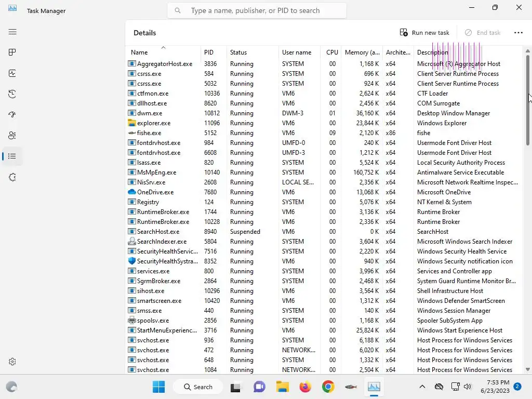
Task: Sort by the CPU column header
Action: click(x=331, y=52)
